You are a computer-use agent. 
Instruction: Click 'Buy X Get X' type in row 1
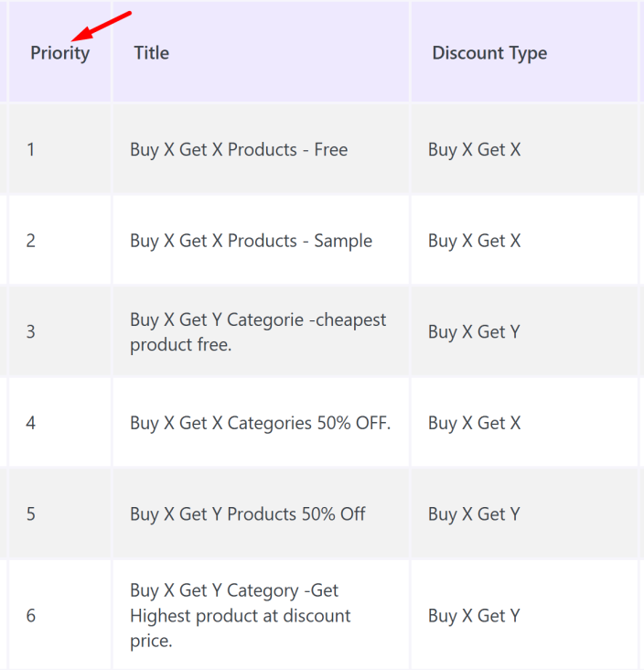475,150
